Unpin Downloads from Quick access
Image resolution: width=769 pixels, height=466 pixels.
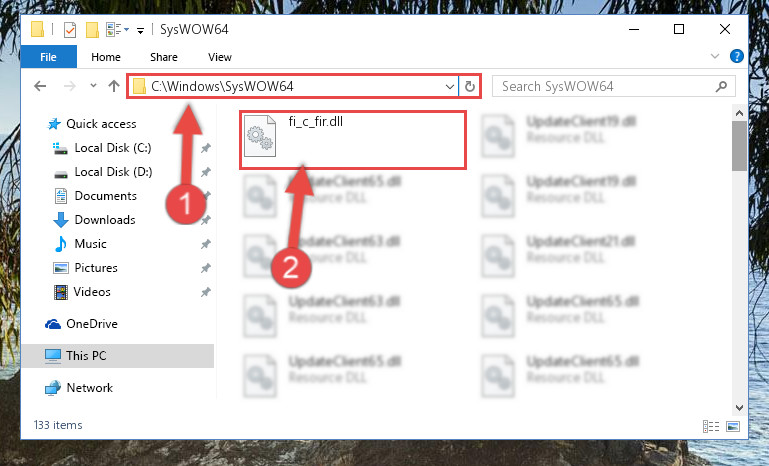click(205, 220)
